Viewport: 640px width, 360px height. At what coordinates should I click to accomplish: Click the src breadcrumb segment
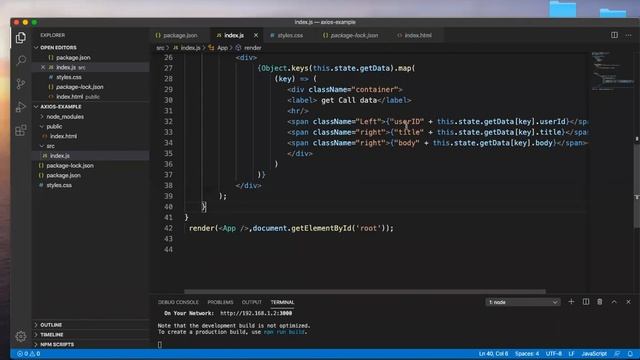[160, 48]
